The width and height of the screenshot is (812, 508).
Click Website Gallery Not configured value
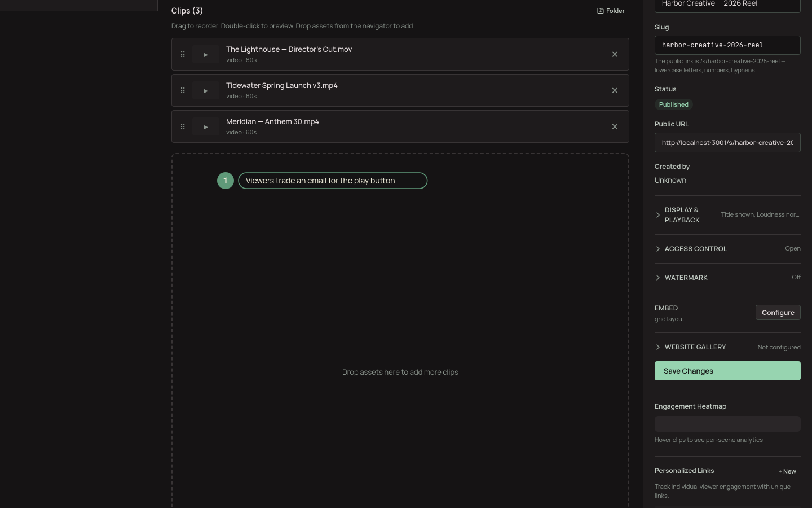pyautogui.click(x=779, y=348)
